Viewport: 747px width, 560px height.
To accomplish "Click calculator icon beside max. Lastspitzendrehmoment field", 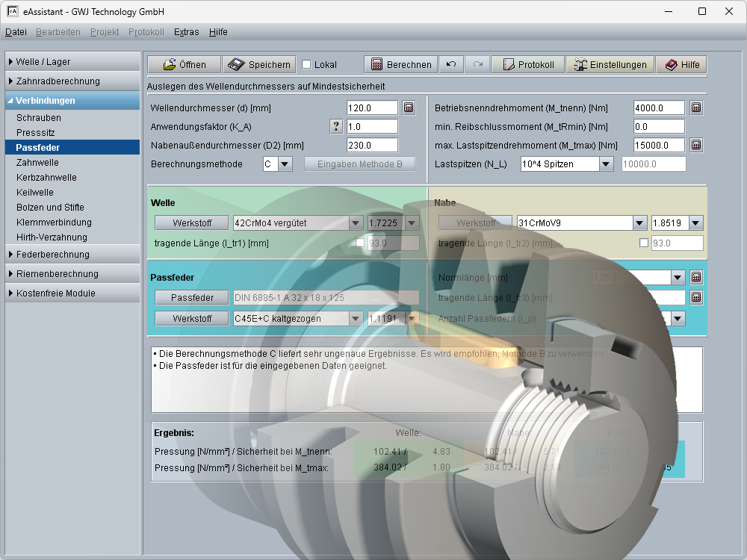I will [695, 145].
